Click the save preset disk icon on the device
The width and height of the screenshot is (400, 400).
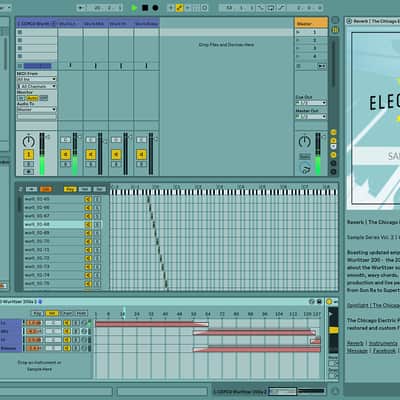[319, 302]
